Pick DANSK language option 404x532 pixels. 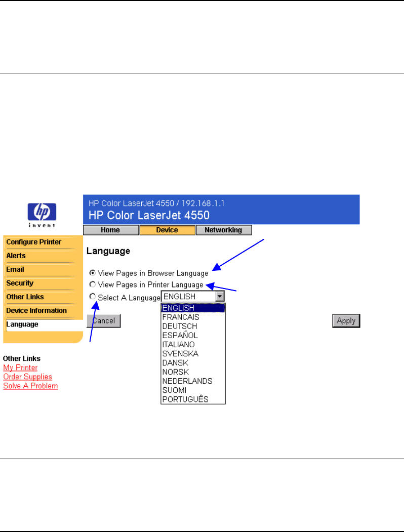pos(193,363)
